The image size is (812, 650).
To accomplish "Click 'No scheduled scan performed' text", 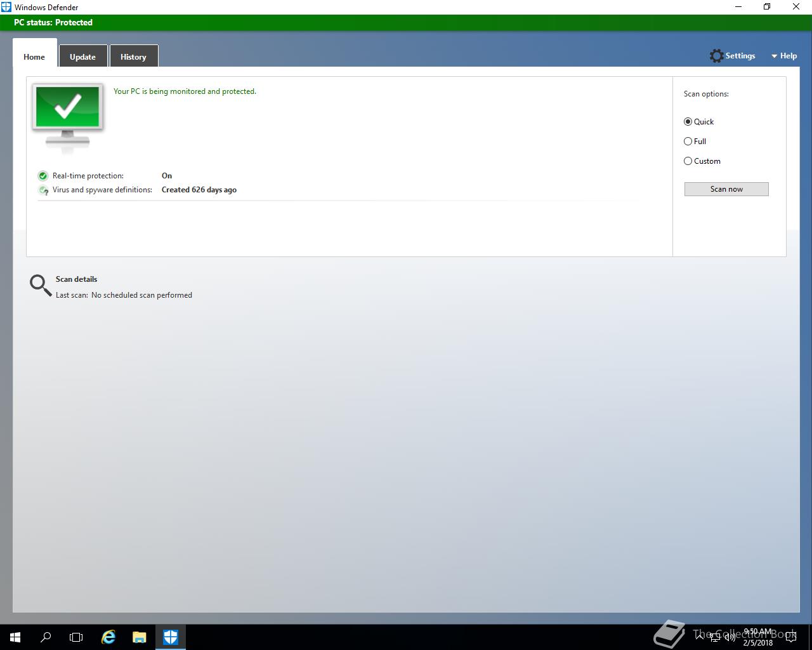I will pos(141,295).
